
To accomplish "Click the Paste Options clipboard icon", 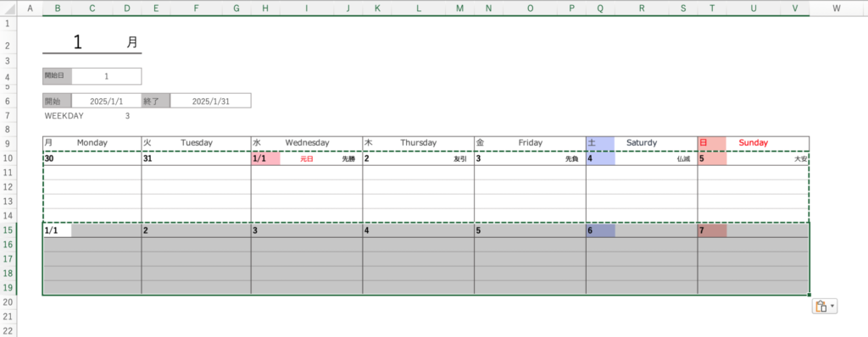I will [821, 307].
